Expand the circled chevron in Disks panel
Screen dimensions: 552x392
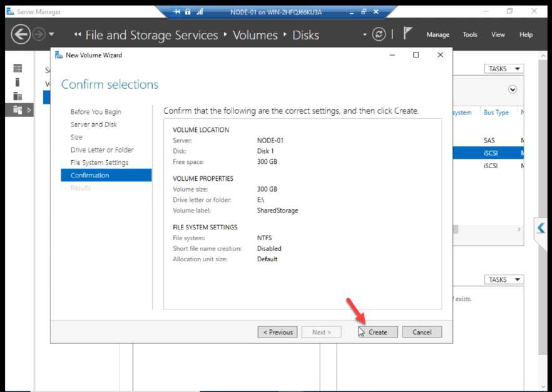click(x=512, y=89)
